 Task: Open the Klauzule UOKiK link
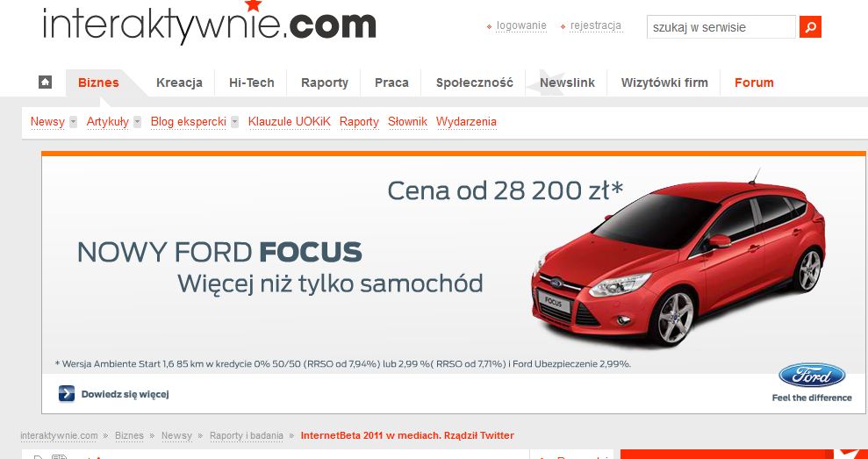(289, 122)
